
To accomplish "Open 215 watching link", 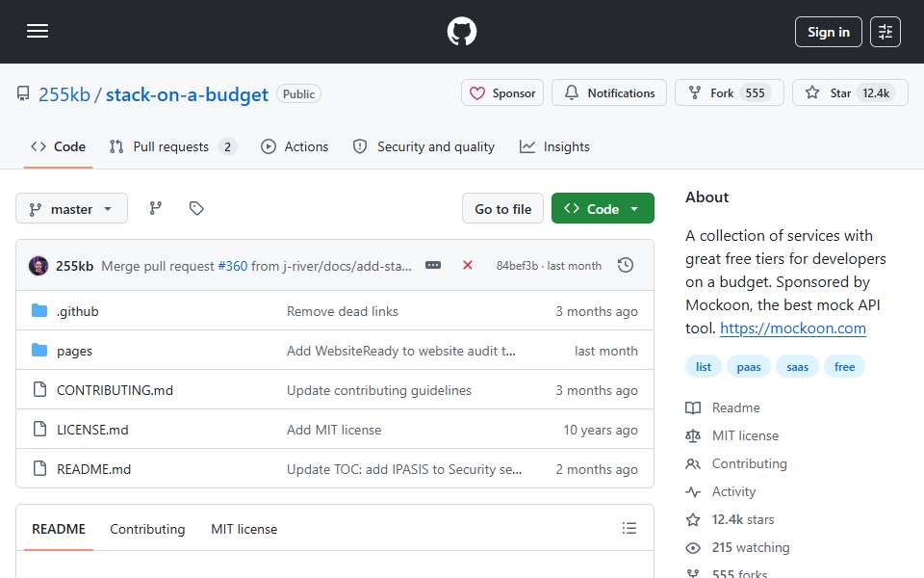I will 737,548.
